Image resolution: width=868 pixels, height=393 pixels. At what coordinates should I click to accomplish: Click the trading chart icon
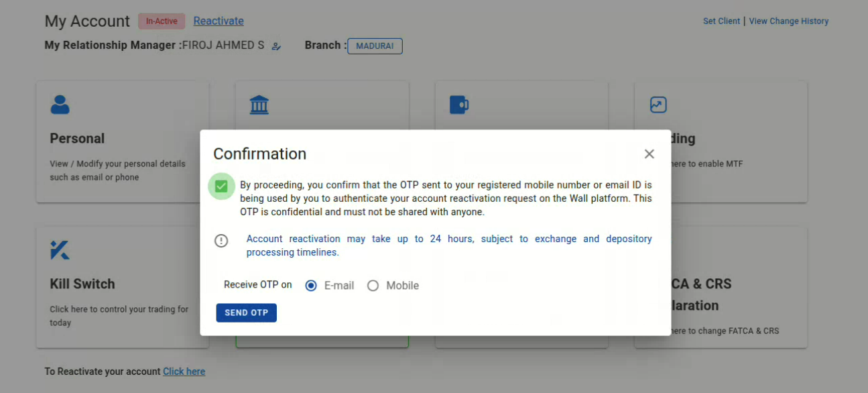[658, 105]
